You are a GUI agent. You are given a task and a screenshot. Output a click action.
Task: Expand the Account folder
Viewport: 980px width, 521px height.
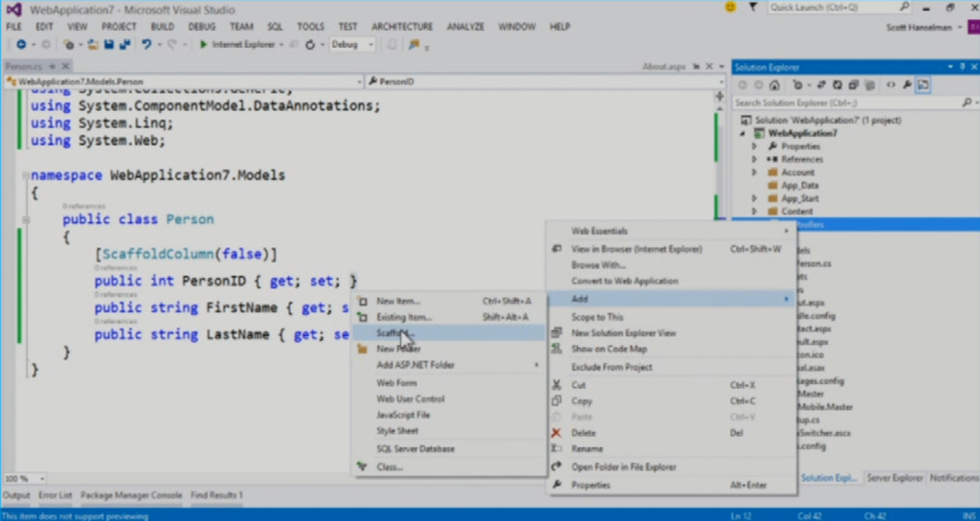[x=754, y=172]
